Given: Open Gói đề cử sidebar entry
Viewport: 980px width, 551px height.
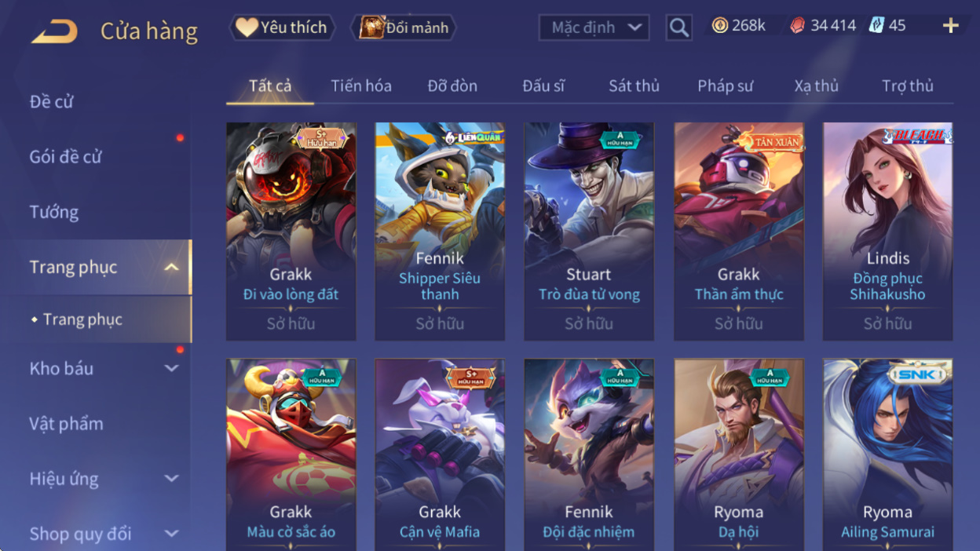Looking at the screenshot, I should pyautogui.click(x=66, y=157).
